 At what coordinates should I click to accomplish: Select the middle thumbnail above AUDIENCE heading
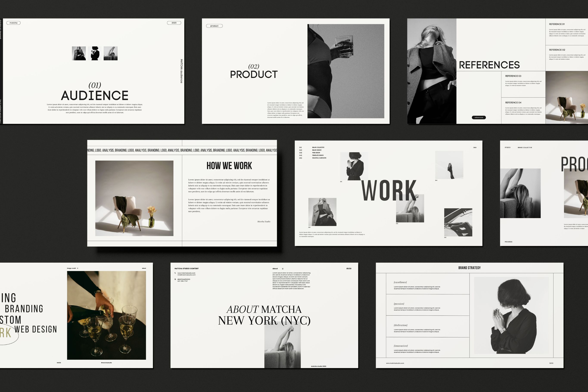coord(95,53)
